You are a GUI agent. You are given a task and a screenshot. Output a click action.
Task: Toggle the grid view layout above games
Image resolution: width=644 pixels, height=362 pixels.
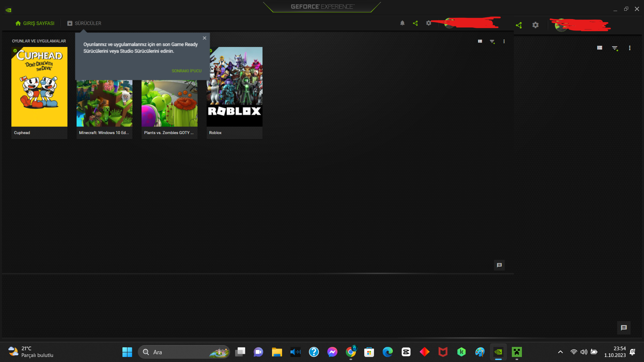coord(479,41)
